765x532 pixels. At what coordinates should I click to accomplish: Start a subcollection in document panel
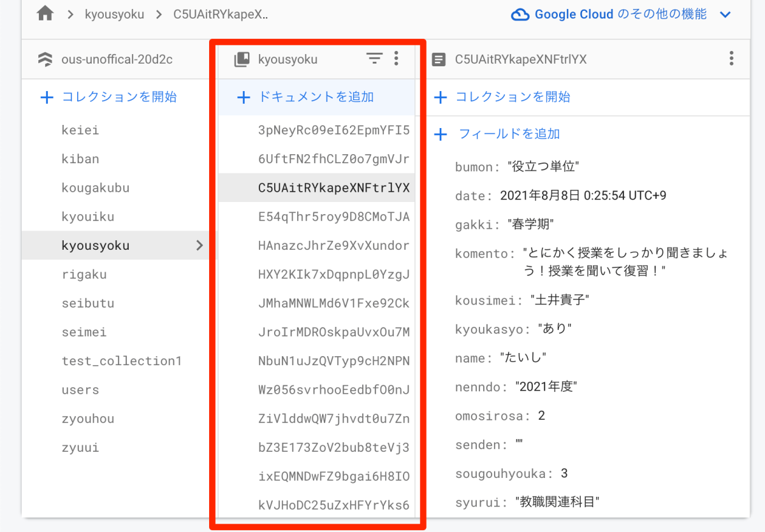[502, 97]
